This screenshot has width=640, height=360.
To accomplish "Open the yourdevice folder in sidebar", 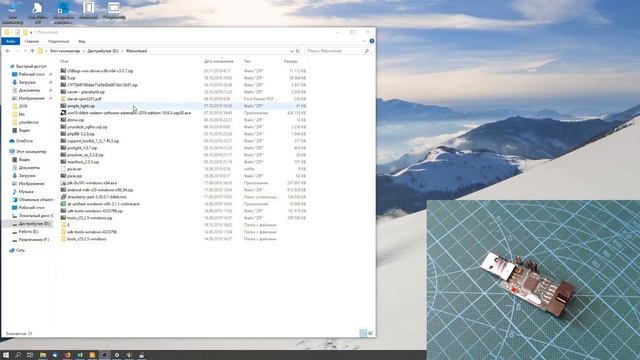I will 25,122.
